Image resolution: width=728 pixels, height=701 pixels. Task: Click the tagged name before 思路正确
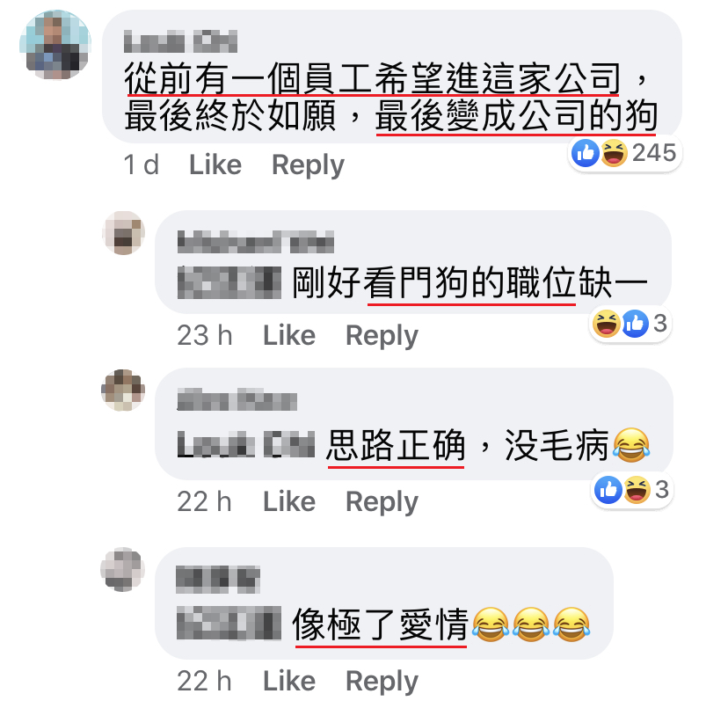click(246, 444)
